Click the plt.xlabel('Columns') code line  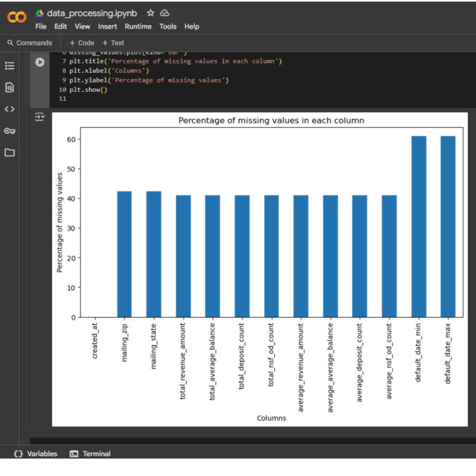coord(109,70)
